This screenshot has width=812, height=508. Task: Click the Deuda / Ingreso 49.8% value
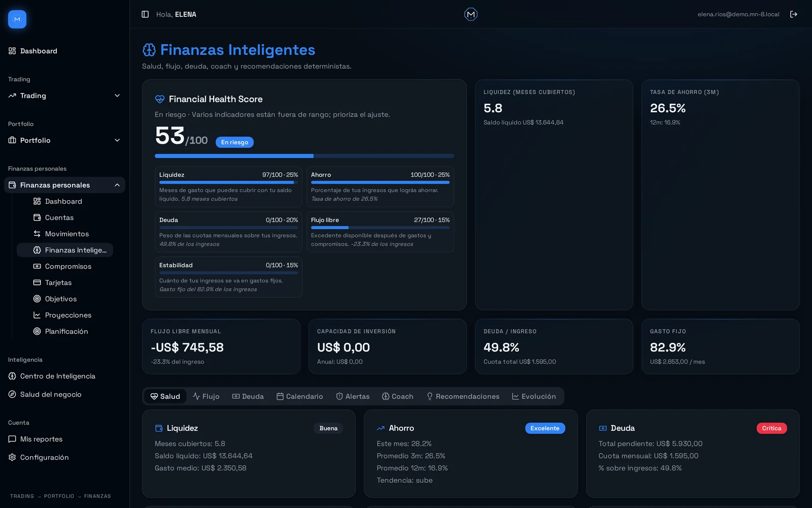click(501, 347)
